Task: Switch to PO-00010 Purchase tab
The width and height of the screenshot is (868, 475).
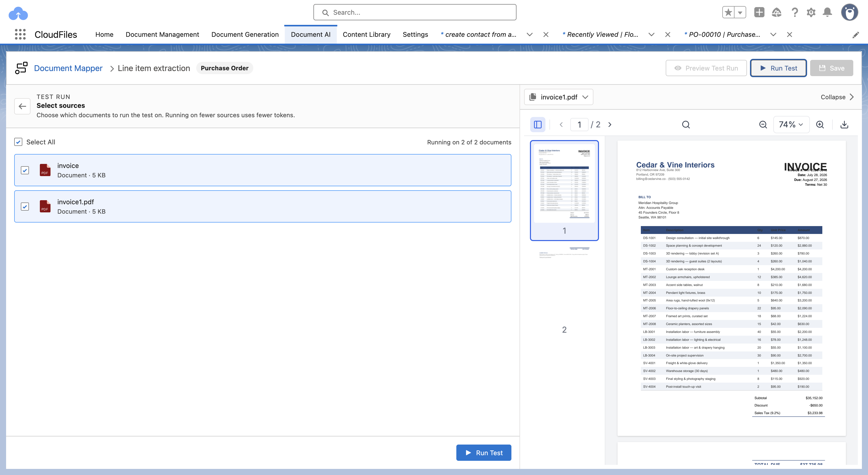Action: click(x=722, y=35)
